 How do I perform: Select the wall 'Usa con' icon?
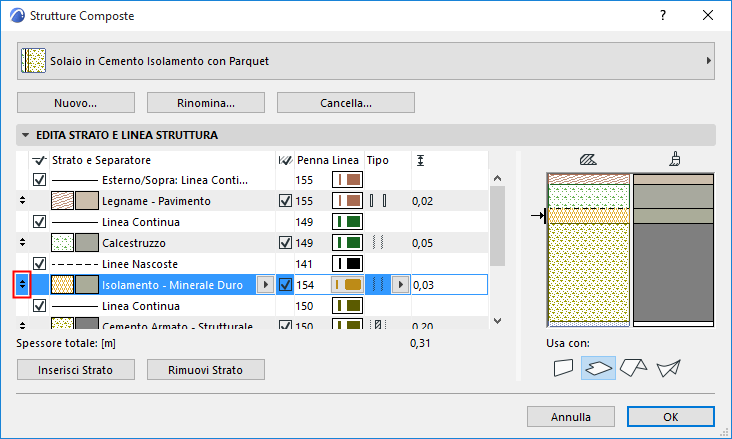coord(563,368)
